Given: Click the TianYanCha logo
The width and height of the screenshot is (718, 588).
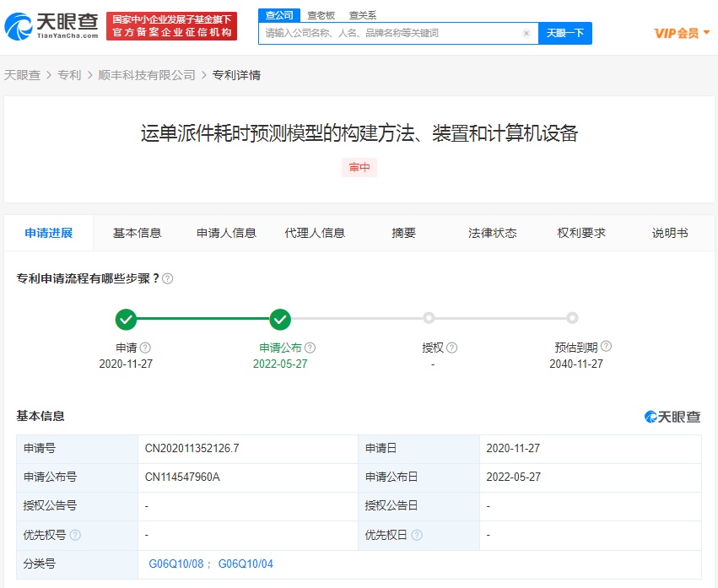Looking at the screenshot, I should tap(51, 26).
